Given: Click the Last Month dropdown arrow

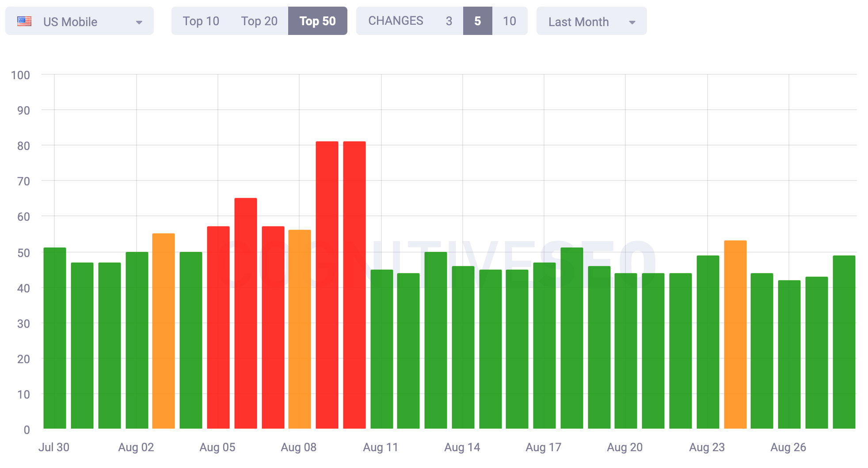Looking at the screenshot, I should click(x=632, y=22).
